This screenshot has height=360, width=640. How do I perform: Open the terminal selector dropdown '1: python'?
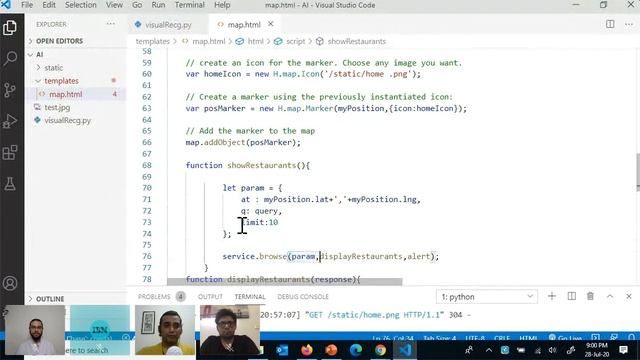[x=487, y=297]
